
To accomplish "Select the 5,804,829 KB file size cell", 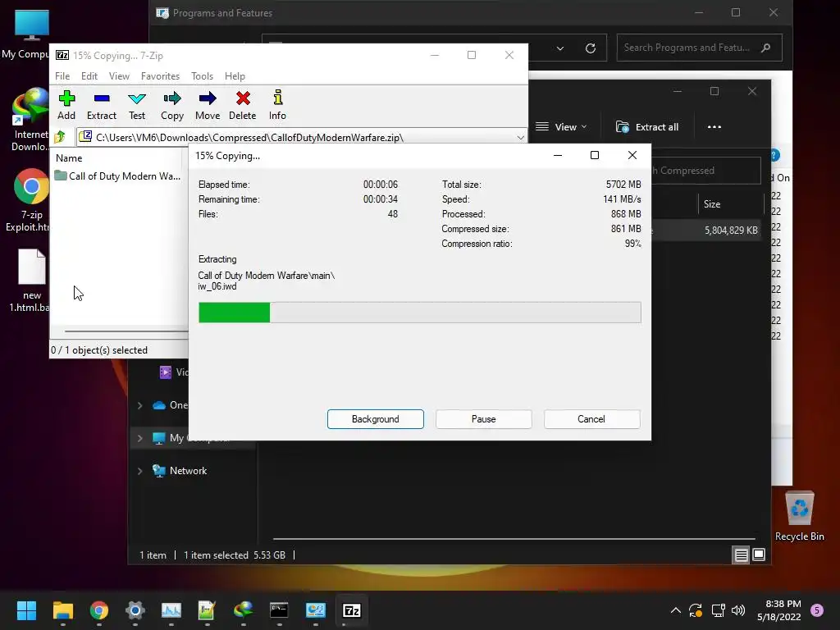I will click(731, 231).
